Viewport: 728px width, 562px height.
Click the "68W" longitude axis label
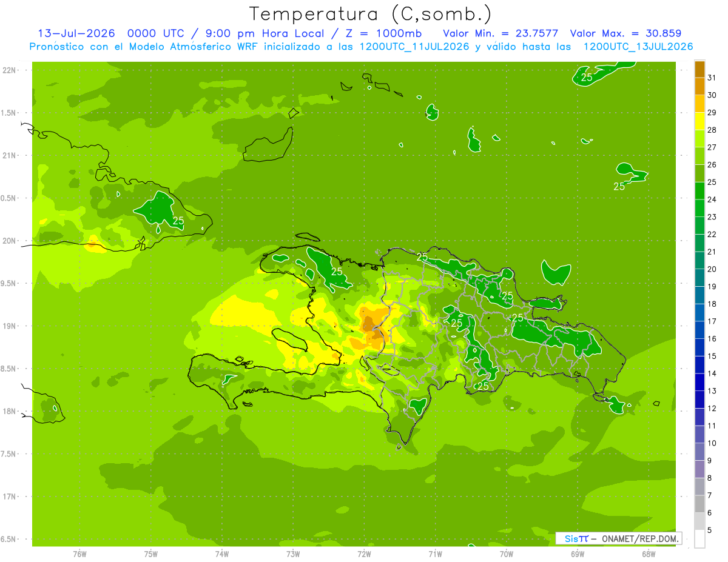point(649,554)
